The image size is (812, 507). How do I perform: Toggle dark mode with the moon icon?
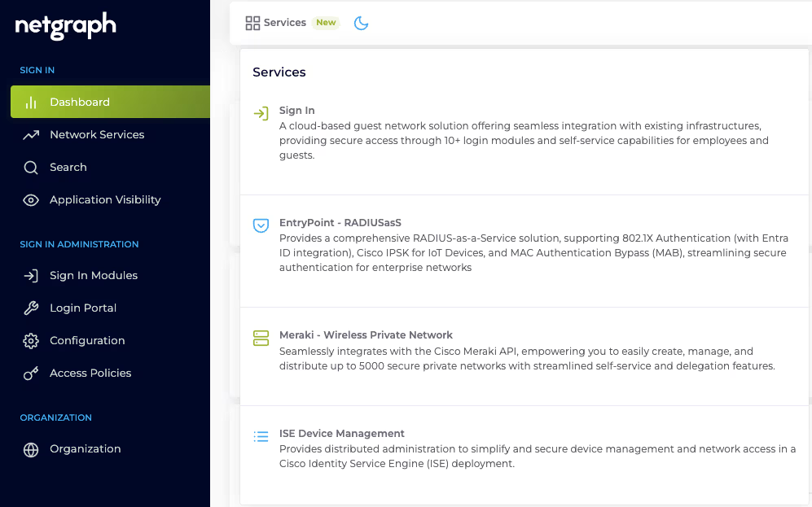(361, 23)
